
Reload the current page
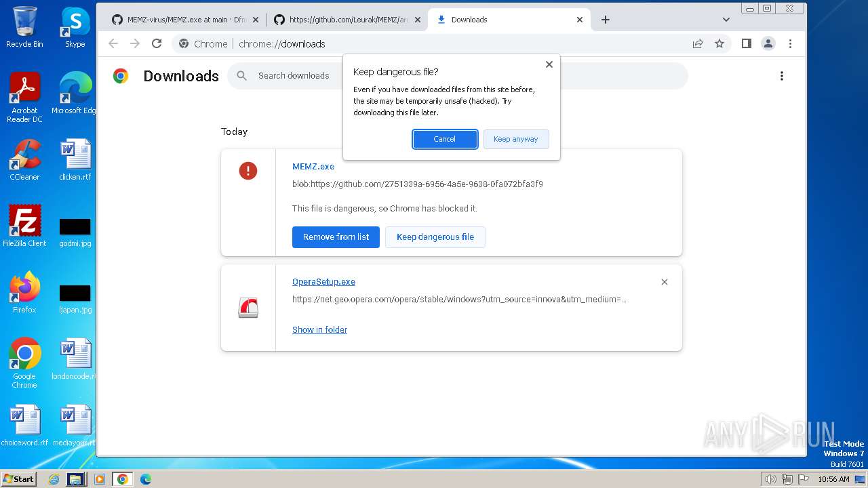click(x=157, y=43)
